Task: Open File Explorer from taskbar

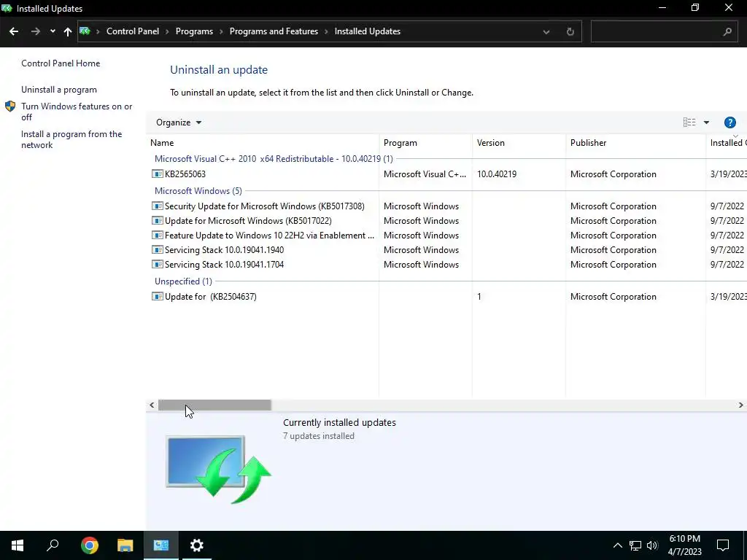Action: click(x=125, y=545)
